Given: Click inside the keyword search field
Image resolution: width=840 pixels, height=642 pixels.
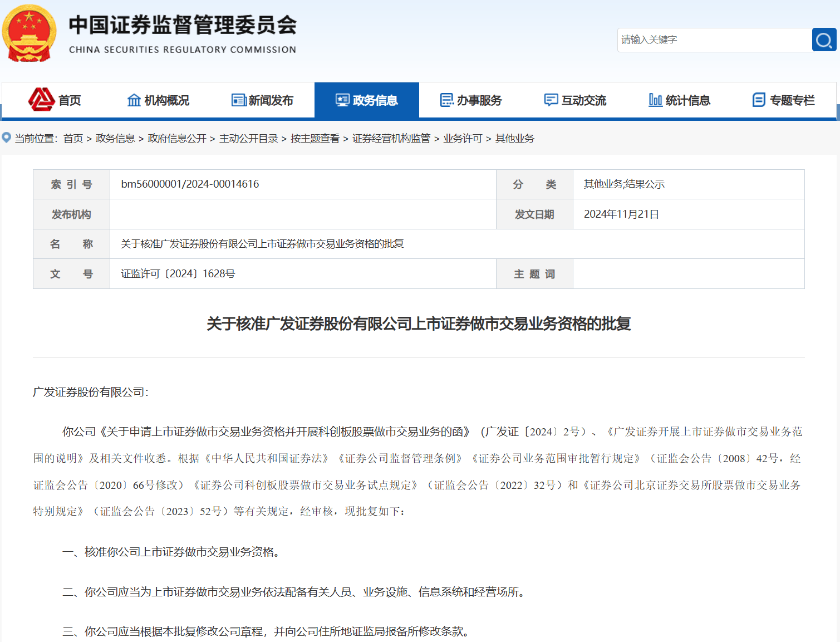Looking at the screenshot, I should (713, 40).
